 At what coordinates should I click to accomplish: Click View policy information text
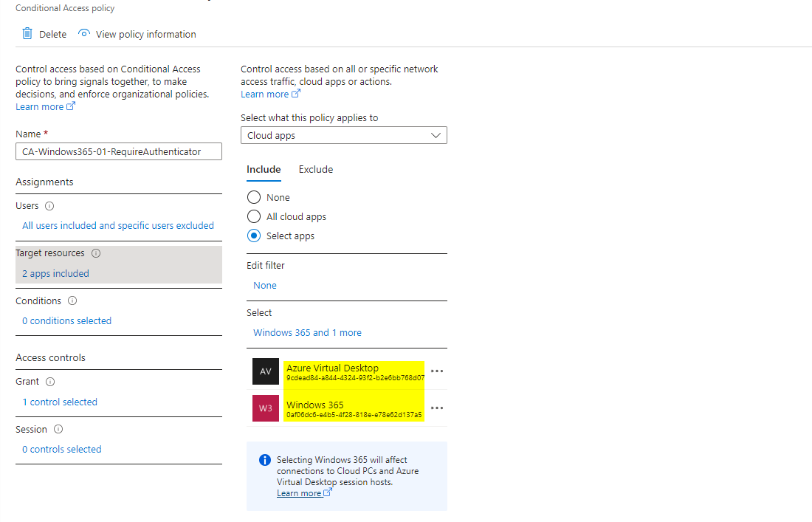[x=146, y=34]
